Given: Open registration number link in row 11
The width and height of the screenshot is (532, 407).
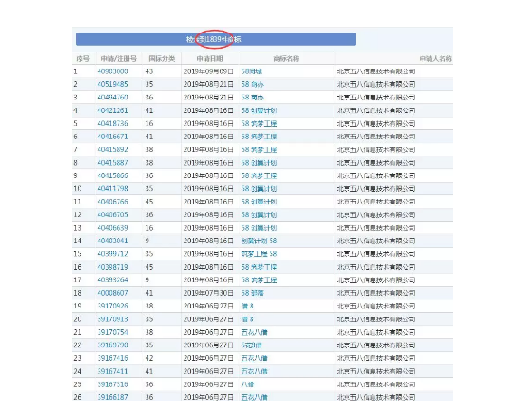Looking at the screenshot, I should pyautogui.click(x=112, y=202).
